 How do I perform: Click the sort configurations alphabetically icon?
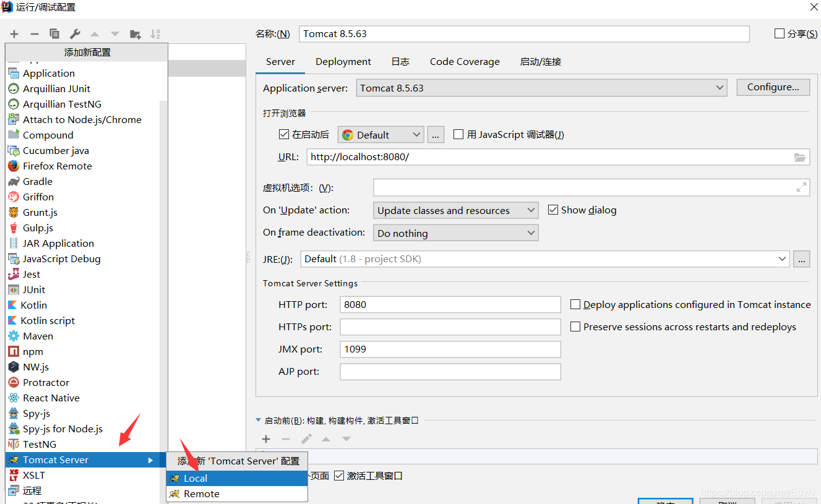click(x=155, y=34)
